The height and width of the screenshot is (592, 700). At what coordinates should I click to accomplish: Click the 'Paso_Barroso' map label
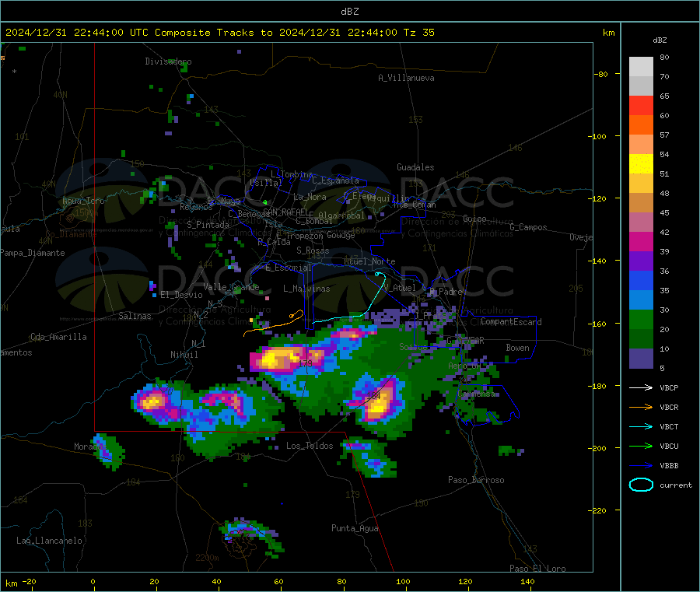(x=476, y=480)
